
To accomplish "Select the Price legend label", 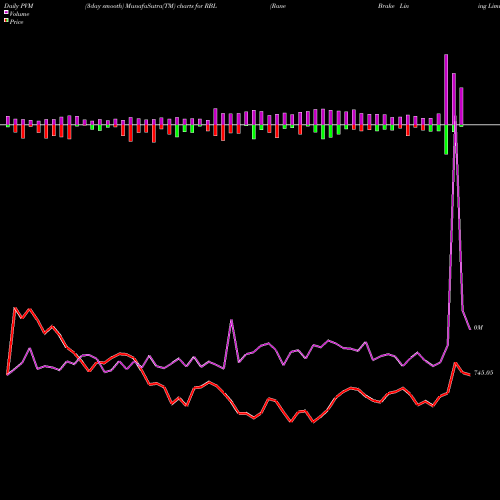I will [16, 22].
